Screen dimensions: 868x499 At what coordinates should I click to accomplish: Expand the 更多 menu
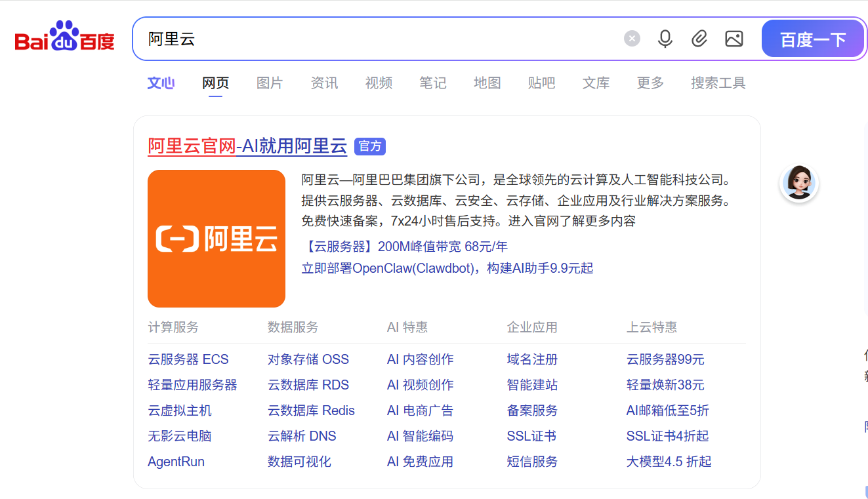point(650,83)
